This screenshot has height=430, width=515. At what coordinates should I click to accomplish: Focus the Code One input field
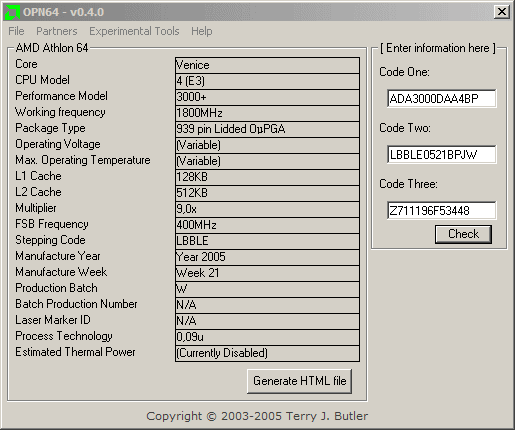(442, 98)
